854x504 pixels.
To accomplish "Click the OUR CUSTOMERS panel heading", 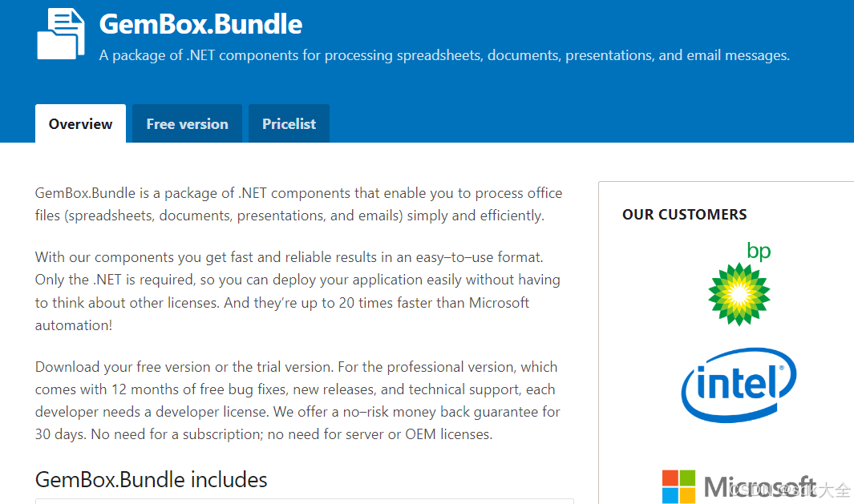I will click(x=684, y=214).
